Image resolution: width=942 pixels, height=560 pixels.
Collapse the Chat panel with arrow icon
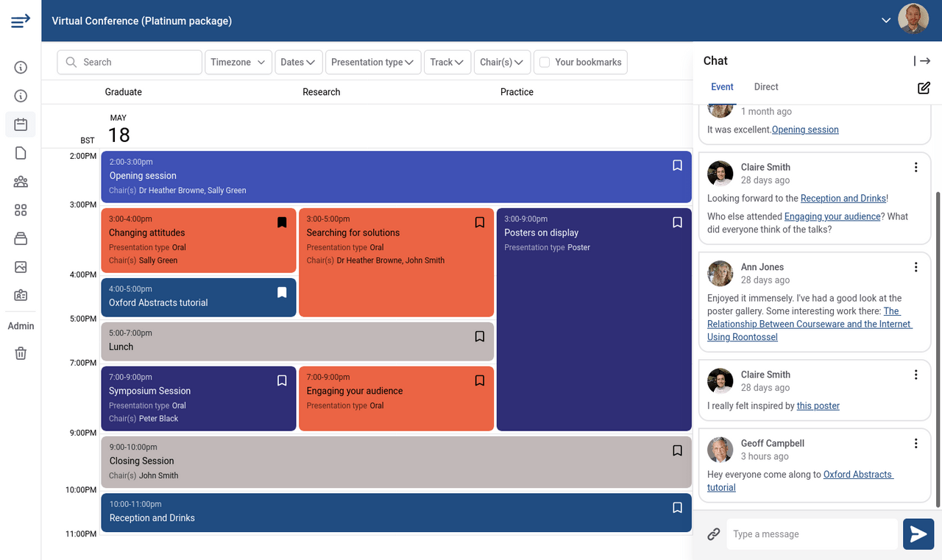922,61
